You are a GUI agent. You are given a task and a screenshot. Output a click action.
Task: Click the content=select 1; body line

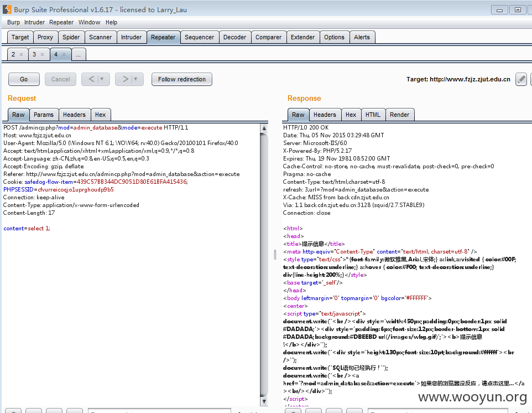click(x=27, y=228)
